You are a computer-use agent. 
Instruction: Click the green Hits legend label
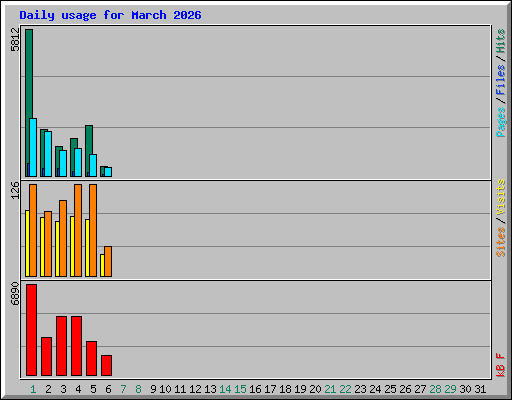coord(500,41)
